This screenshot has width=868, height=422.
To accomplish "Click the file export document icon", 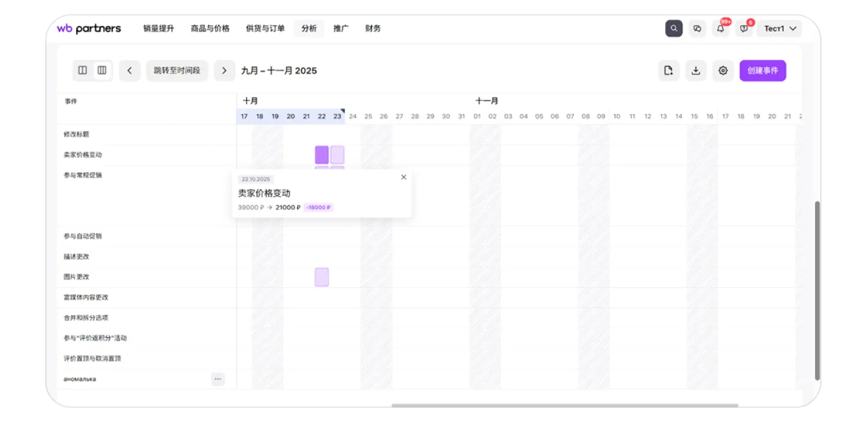I will (668, 71).
